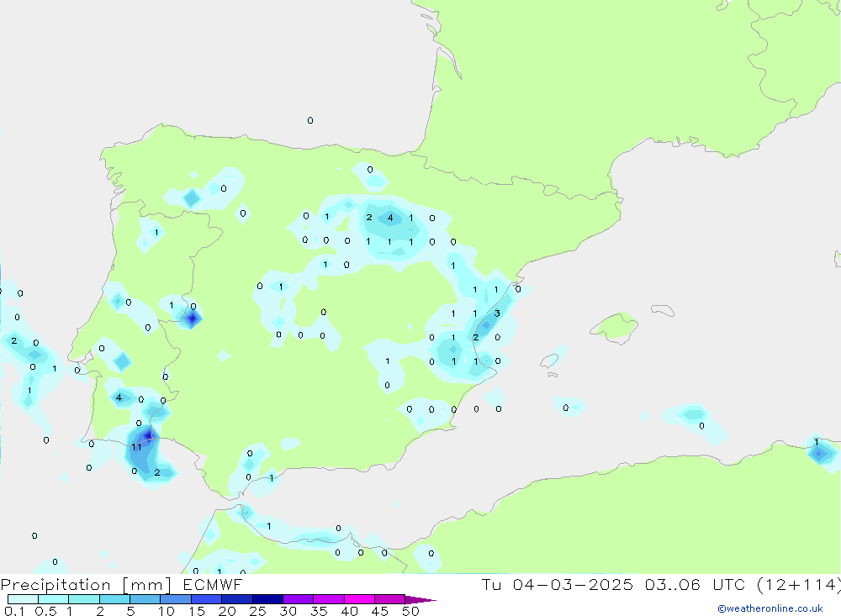Click the 0.1–0.5 mm palest cyan legend swatch
The height and width of the screenshot is (616, 841).
coord(23,599)
